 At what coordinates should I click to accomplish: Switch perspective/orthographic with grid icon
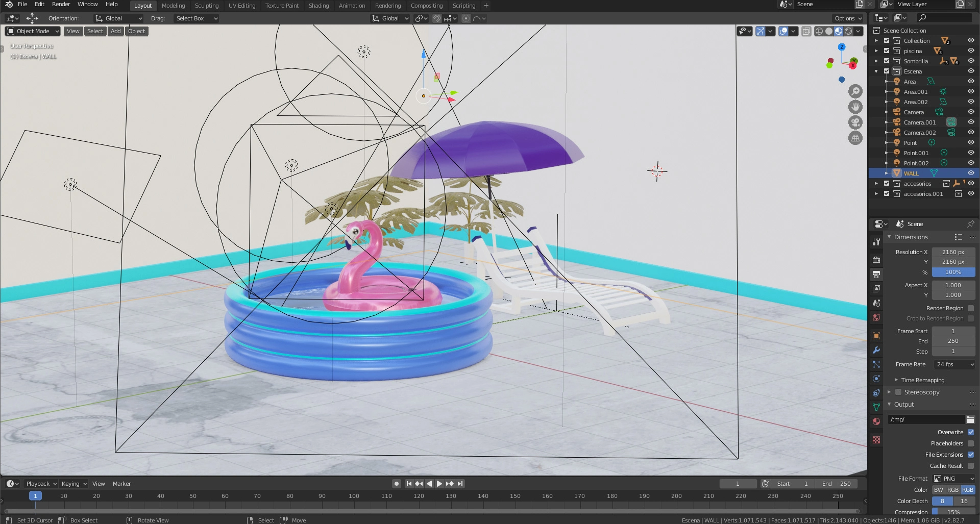tap(855, 138)
